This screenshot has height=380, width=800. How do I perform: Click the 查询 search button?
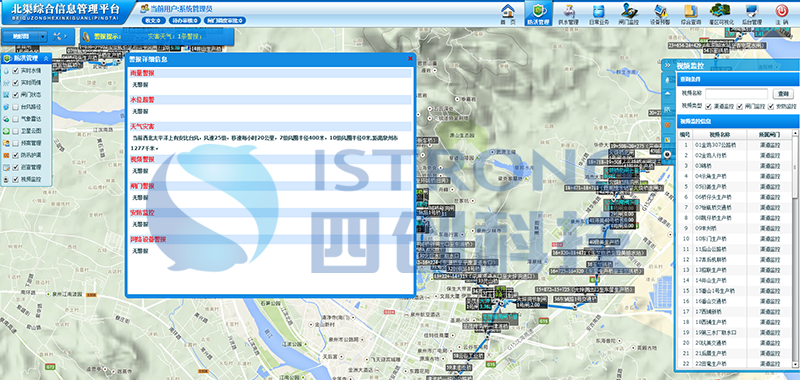pos(783,94)
